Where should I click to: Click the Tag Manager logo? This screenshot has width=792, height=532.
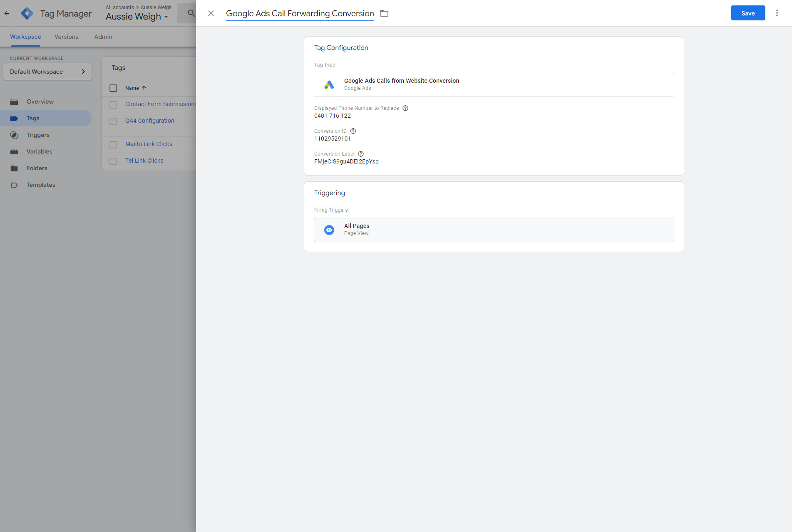[x=27, y=13]
